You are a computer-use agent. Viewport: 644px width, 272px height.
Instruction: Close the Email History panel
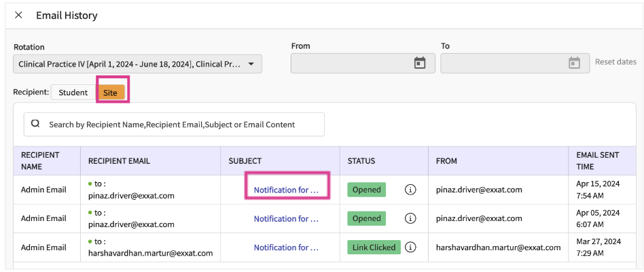18,15
